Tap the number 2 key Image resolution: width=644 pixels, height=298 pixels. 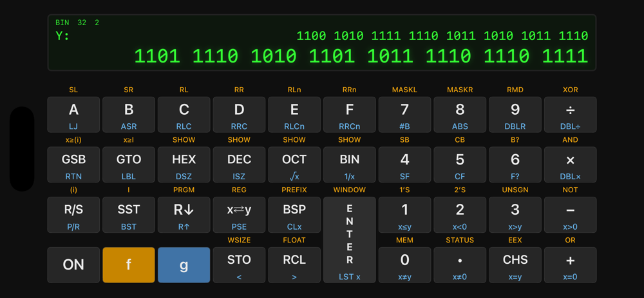[460, 215]
